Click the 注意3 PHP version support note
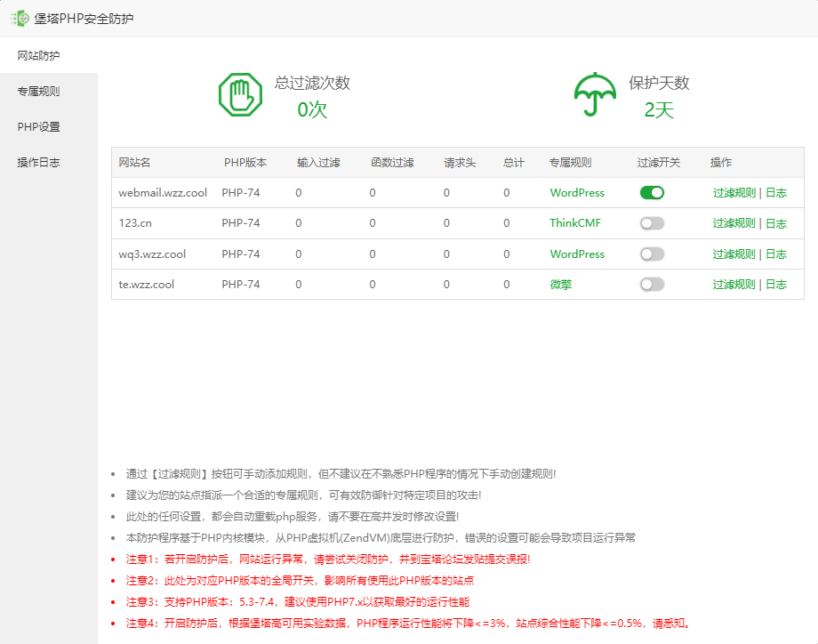 click(297, 601)
